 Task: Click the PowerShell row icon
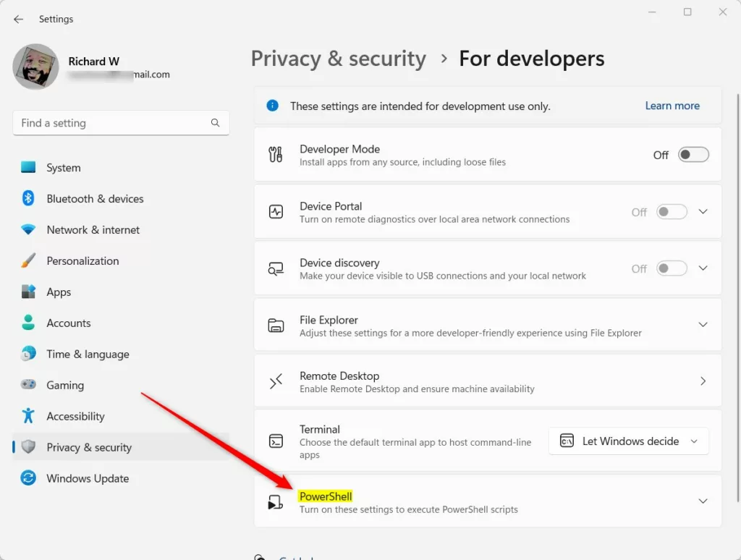[x=276, y=501]
